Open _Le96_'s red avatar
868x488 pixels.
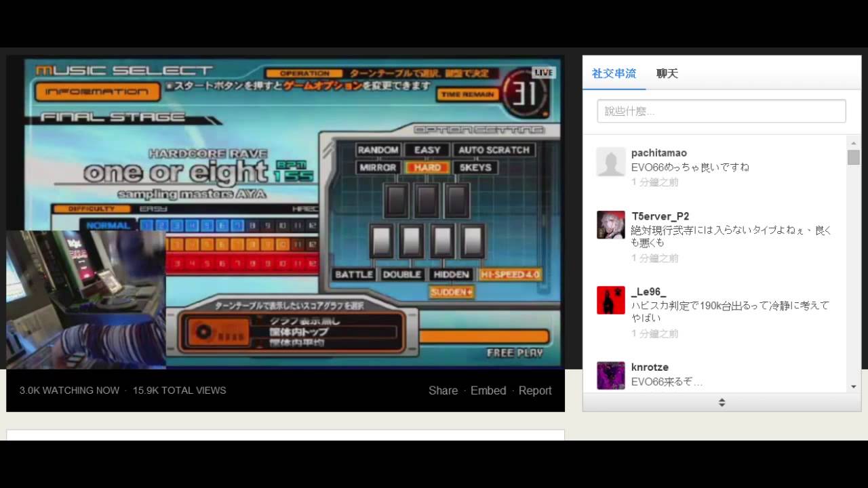[611, 300]
